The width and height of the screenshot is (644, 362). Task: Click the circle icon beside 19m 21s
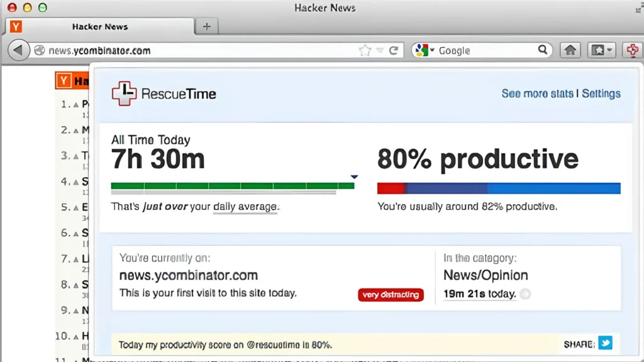point(525,294)
